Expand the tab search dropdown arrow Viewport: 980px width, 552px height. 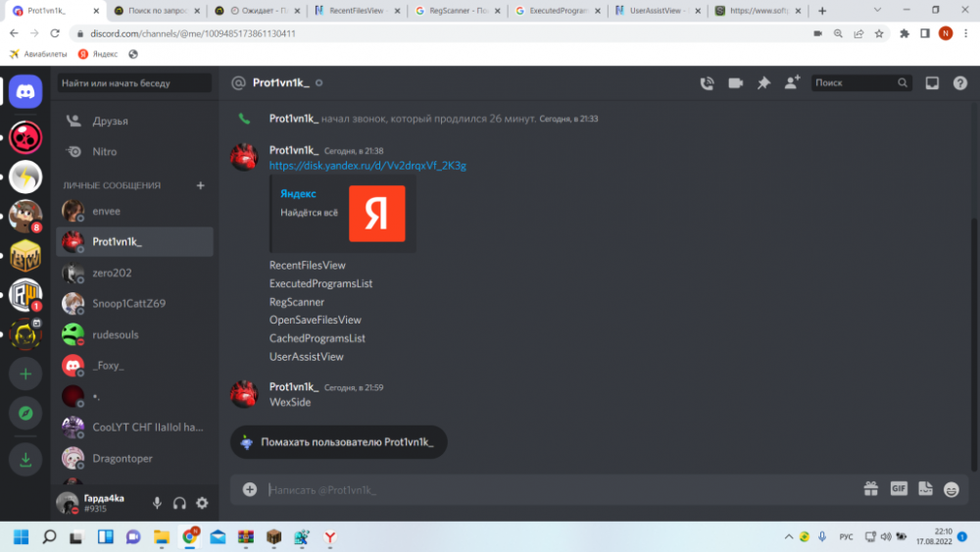877,10
